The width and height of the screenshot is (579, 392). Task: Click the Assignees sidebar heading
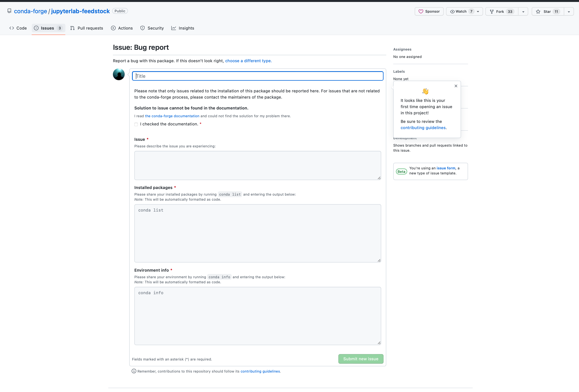tap(402, 49)
